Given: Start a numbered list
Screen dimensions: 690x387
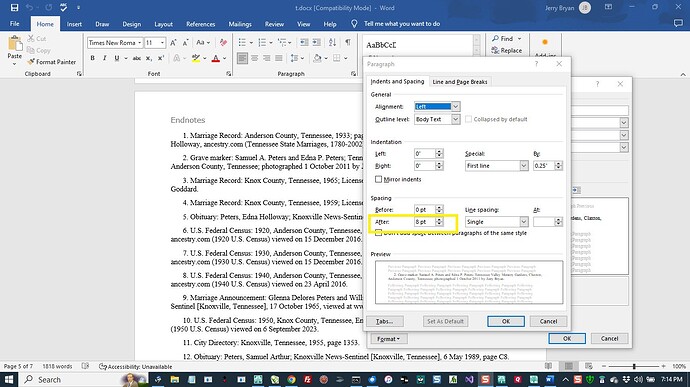Looking at the screenshot, I should pyautogui.click(x=262, y=43).
